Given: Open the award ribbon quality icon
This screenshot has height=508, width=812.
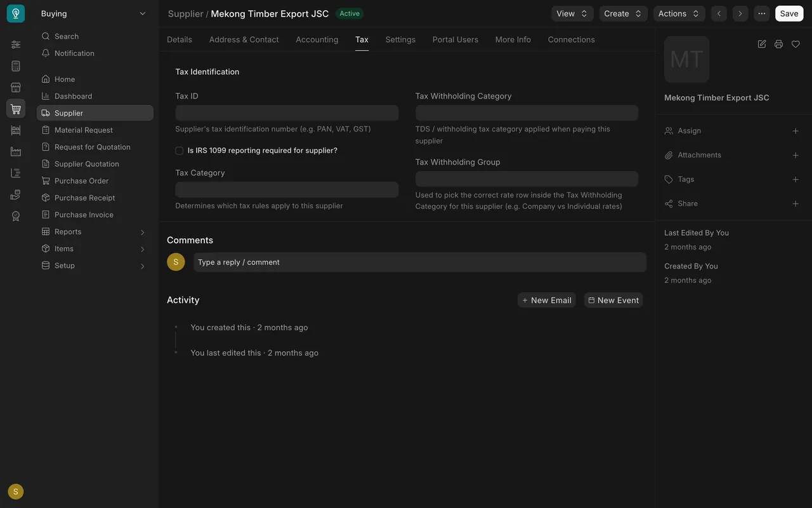Looking at the screenshot, I should (16, 216).
